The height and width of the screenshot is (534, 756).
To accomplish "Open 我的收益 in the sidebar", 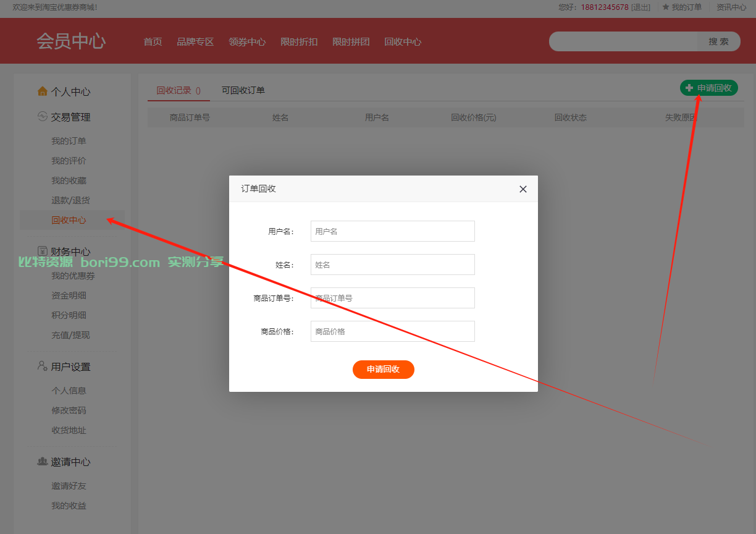I will (69, 506).
